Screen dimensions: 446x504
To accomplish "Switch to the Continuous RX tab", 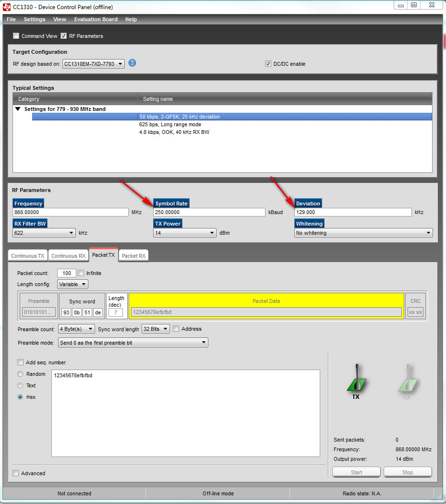I will [69, 256].
